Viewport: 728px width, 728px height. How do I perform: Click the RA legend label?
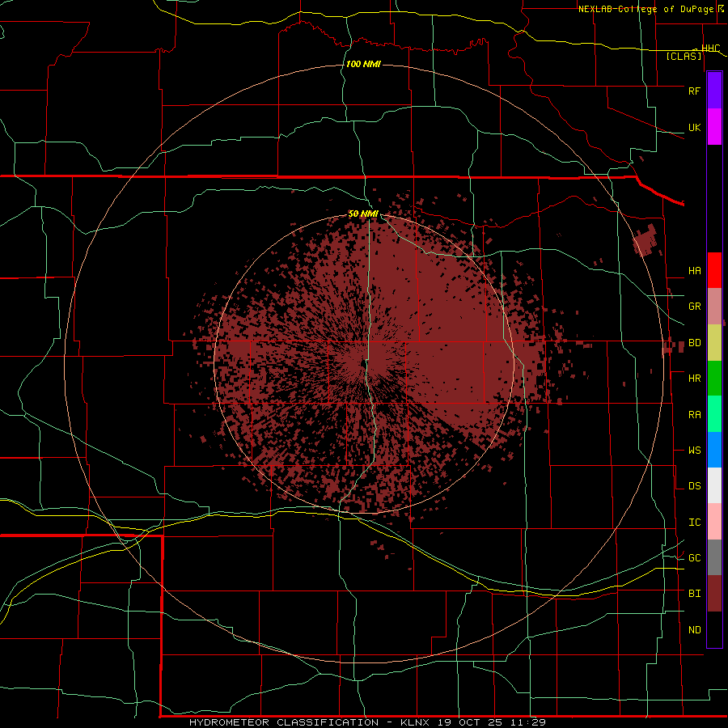tap(694, 415)
